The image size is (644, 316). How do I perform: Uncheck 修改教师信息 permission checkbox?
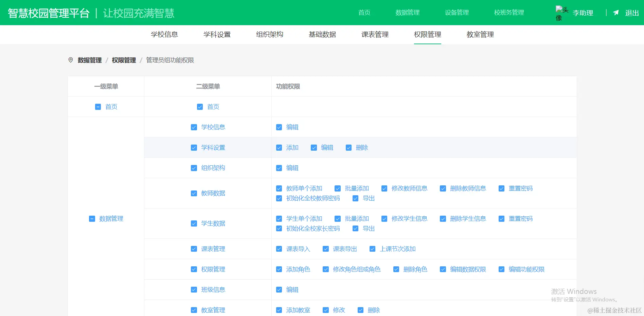tap(384, 188)
